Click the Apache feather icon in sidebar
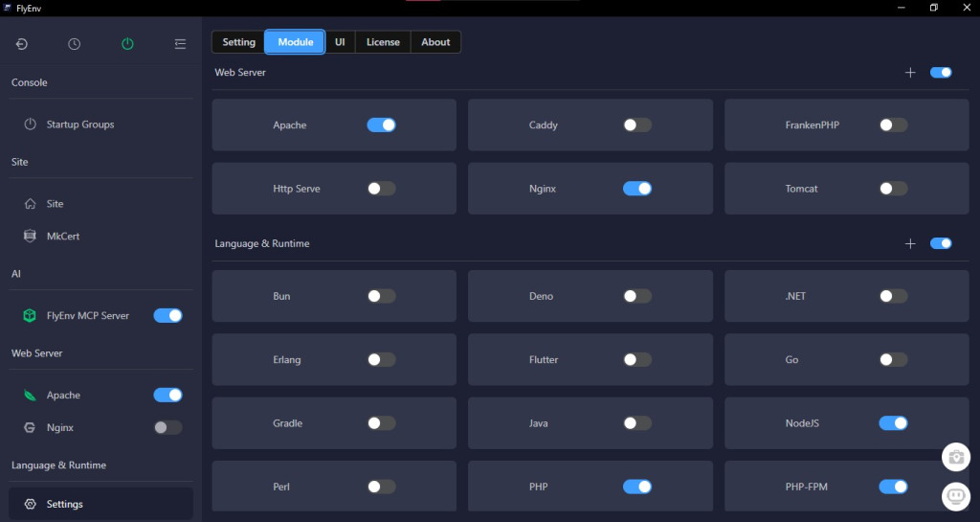980x522 pixels. [30, 396]
